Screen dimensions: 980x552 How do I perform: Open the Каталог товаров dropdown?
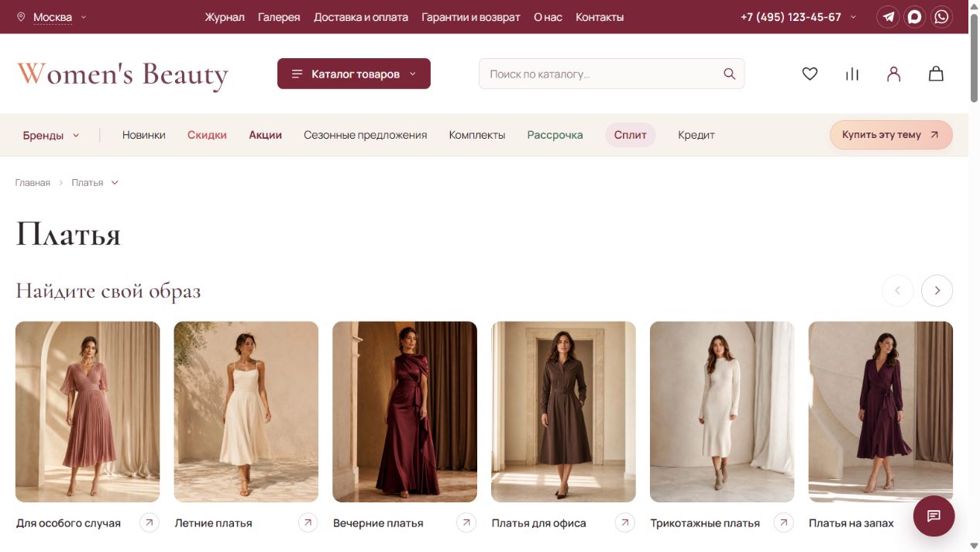[354, 74]
